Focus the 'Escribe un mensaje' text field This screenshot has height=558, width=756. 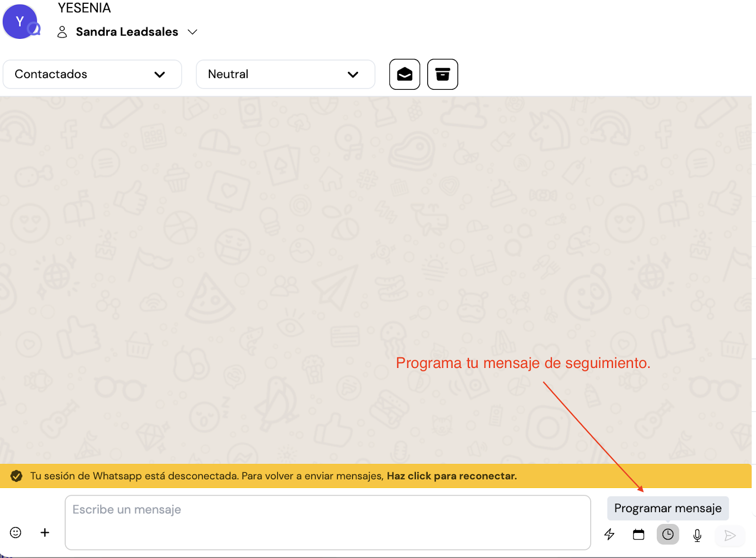327,522
